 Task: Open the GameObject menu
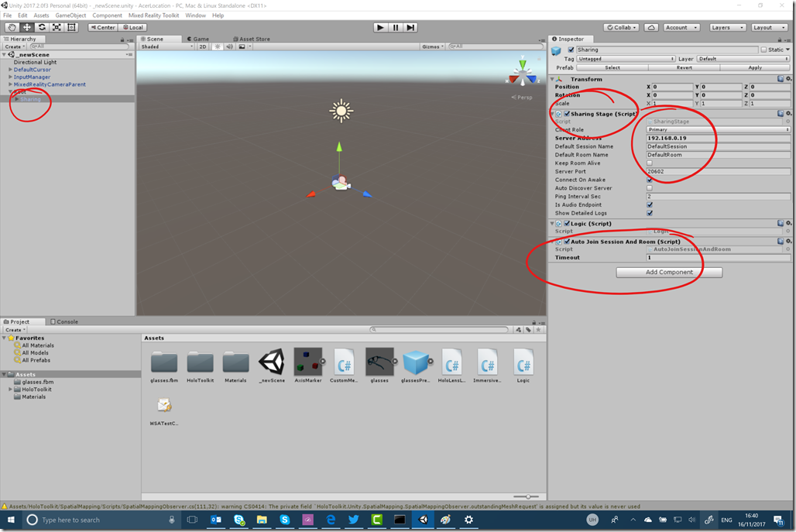pyautogui.click(x=70, y=15)
